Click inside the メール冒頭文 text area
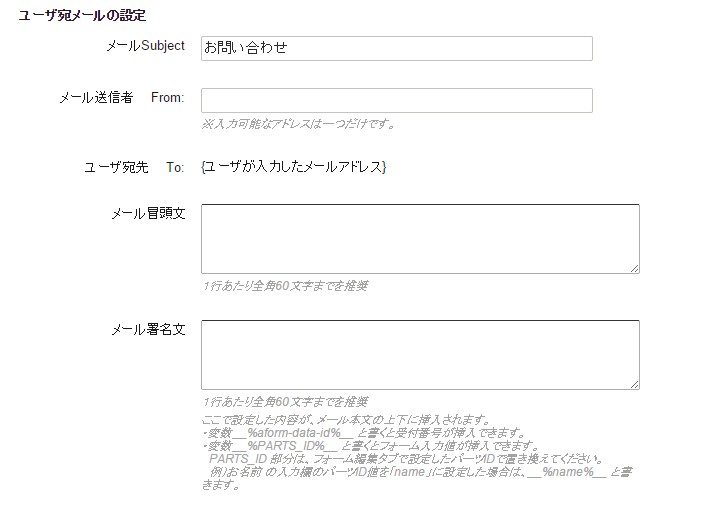The height and width of the screenshot is (531, 705). (420, 238)
